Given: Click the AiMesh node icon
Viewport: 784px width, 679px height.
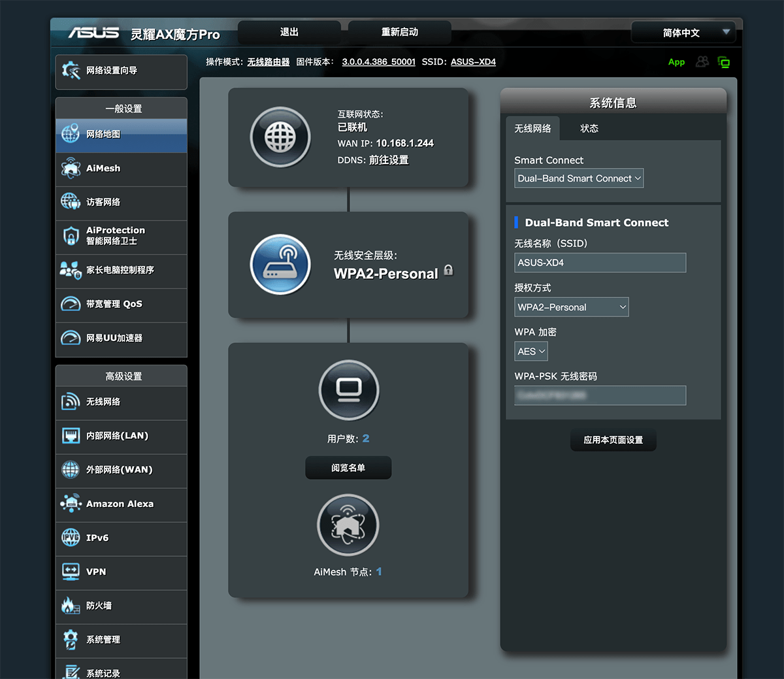Looking at the screenshot, I should pyautogui.click(x=348, y=525).
